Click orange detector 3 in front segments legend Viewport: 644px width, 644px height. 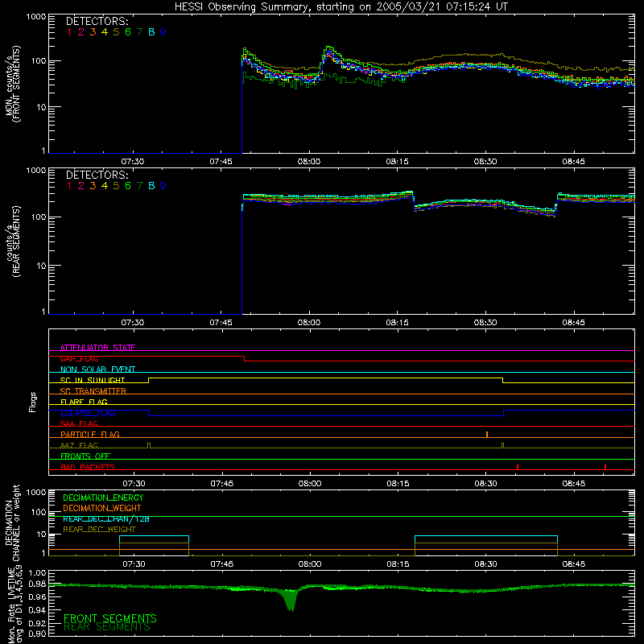(x=93, y=32)
